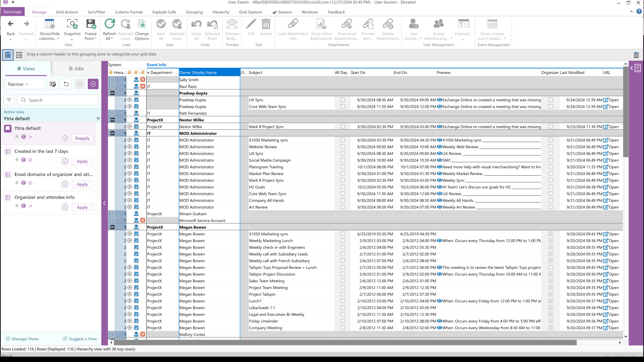Toggle All Day checkbox for Mark 8 Project Sync
The width and height of the screenshot is (644, 362).
pyautogui.click(x=342, y=127)
